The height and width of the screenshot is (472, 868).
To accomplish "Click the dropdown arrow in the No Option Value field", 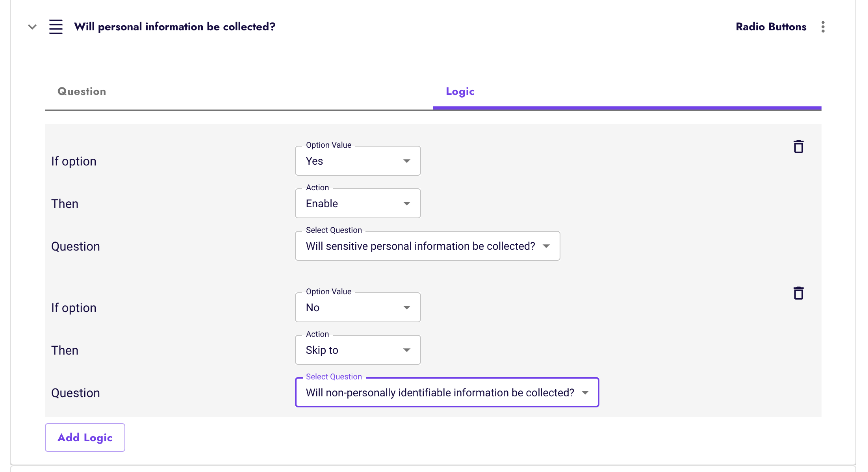I will (x=407, y=307).
